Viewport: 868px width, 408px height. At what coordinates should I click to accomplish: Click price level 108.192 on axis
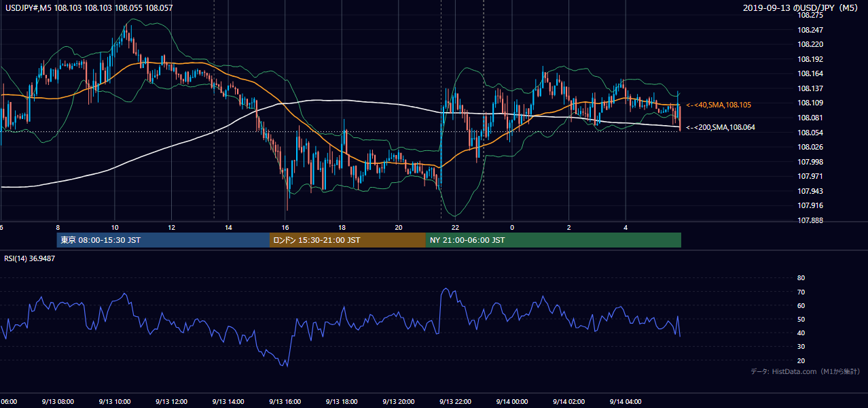[810, 59]
